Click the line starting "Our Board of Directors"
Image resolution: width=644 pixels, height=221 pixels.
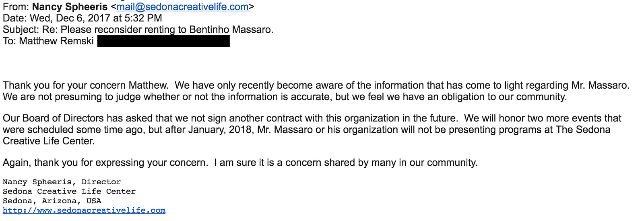pos(230,118)
